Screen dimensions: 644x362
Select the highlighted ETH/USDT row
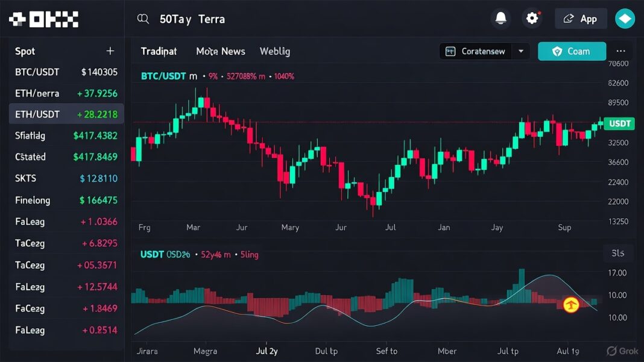[66, 114]
